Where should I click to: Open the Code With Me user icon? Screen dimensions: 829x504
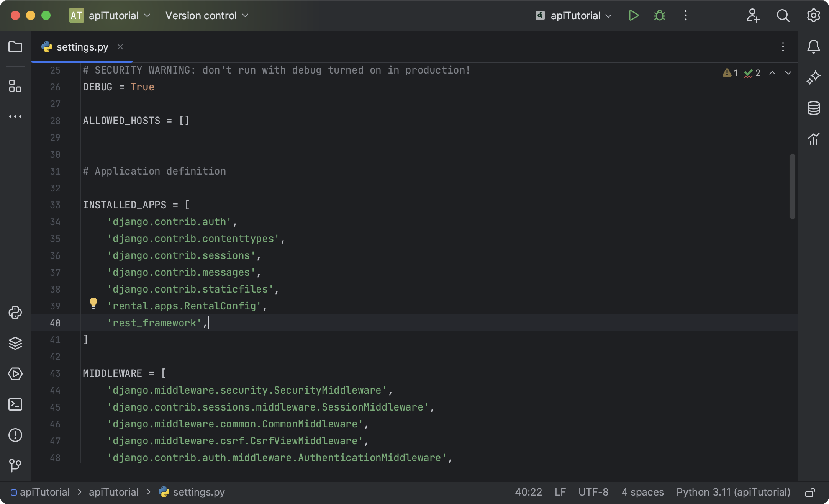tap(753, 16)
